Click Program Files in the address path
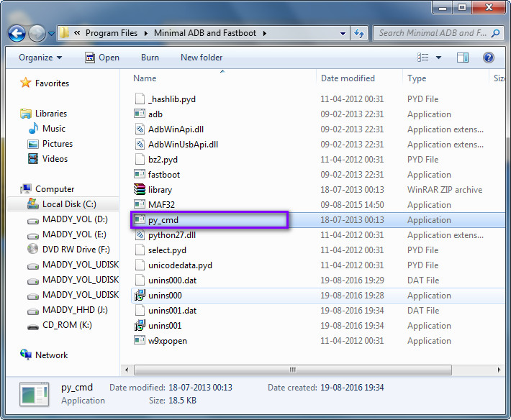 (112, 33)
